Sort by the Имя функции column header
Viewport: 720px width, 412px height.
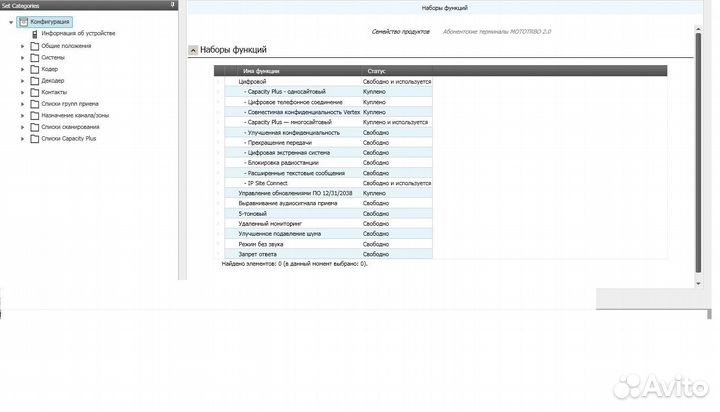pyautogui.click(x=261, y=71)
